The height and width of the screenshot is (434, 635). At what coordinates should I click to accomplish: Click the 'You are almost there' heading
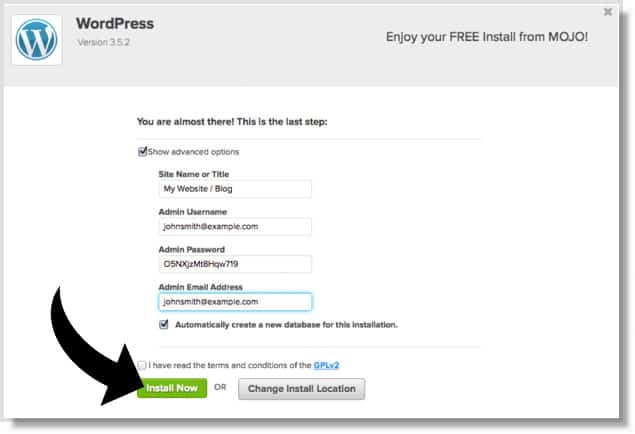point(230,123)
